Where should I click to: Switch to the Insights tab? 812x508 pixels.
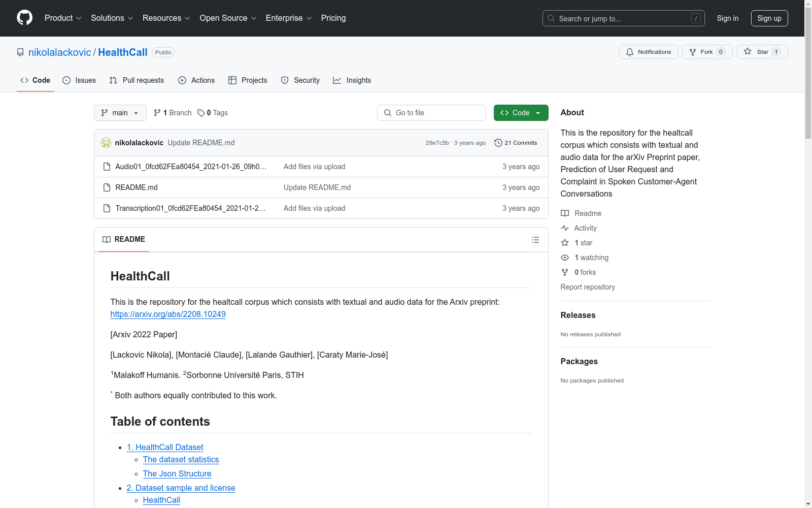[x=352, y=80]
